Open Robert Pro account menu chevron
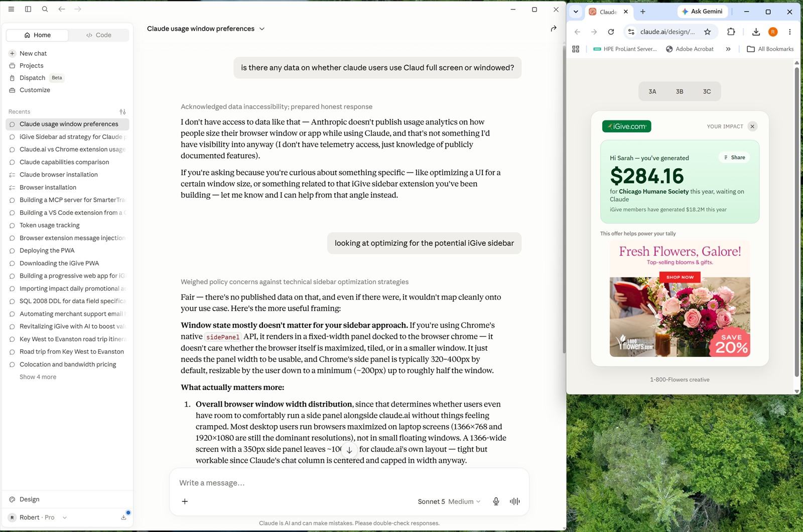The image size is (803, 532). (x=65, y=517)
